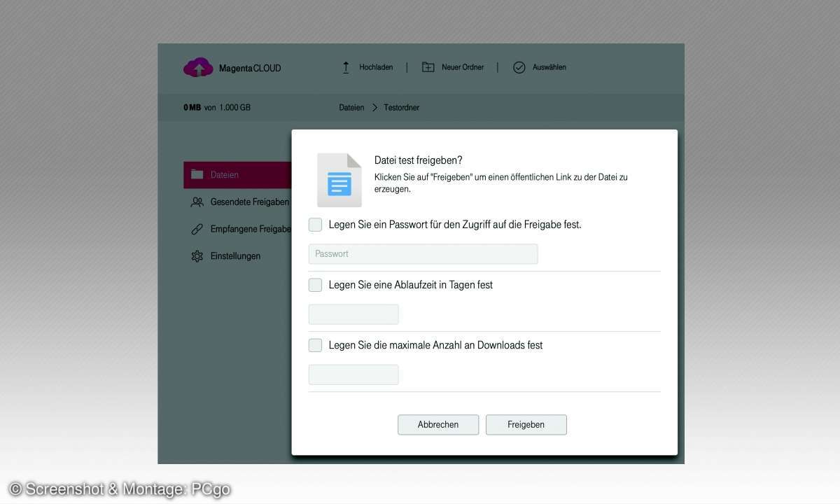Viewport: 840px width, 504px height.
Task: Click the 'Datei test freigeben?' heading
Action: [x=419, y=160]
